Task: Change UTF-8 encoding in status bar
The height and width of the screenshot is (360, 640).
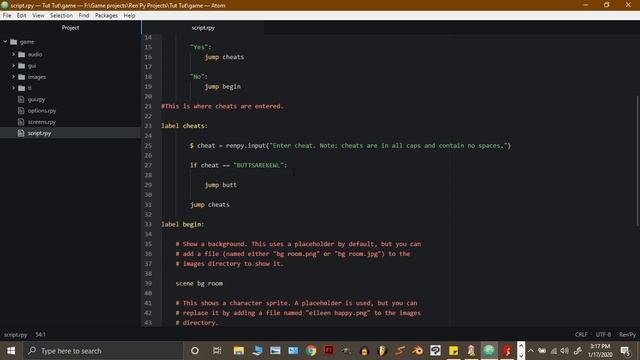Action: pyautogui.click(x=603, y=335)
